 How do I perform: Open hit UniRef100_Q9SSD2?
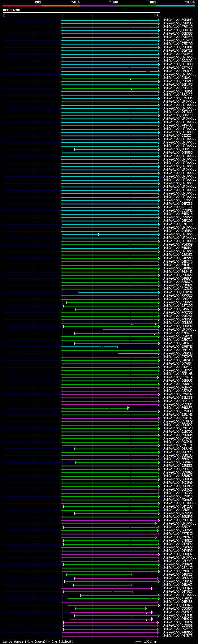click(x=178, y=61)
